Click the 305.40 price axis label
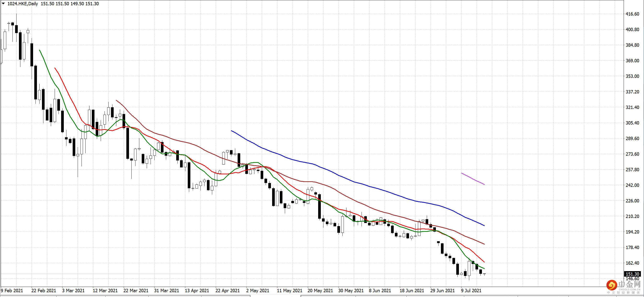The width and height of the screenshot is (644, 297). click(632, 123)
